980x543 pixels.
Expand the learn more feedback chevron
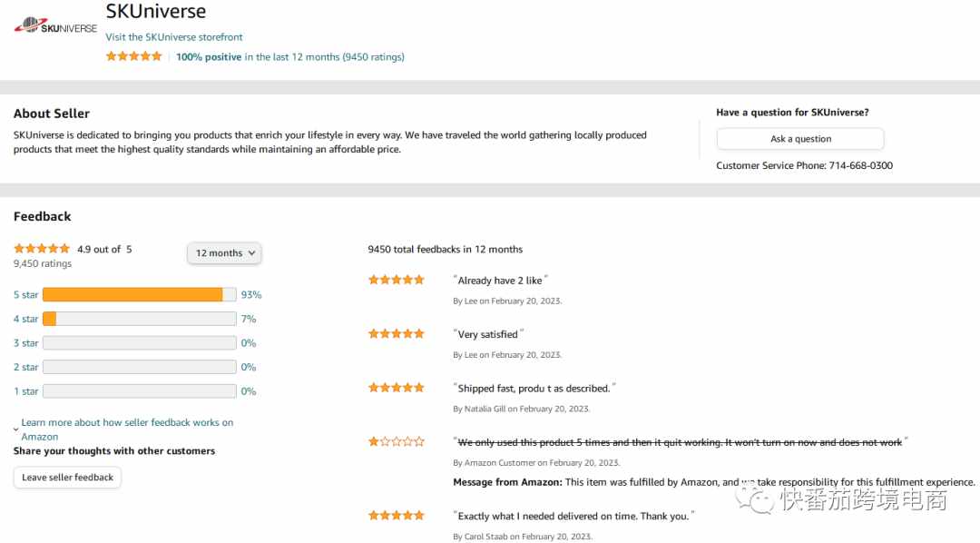[x=16, y=429]
